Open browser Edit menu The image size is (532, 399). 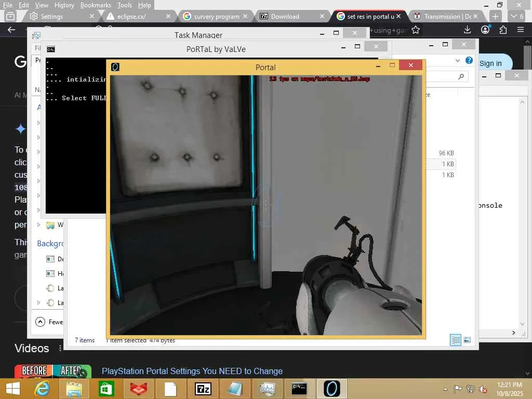pyautogui.click(x=23, y=5)
